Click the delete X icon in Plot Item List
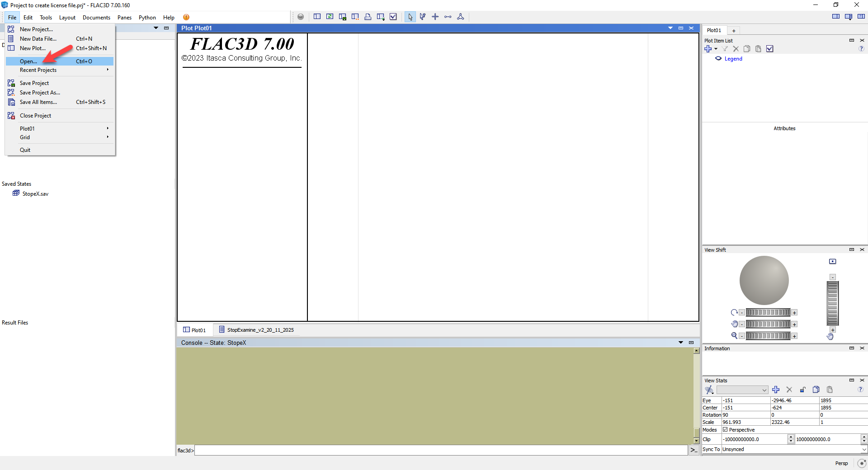Image resolution: width=868 pixels, height=470 pixels. [736, 49]
